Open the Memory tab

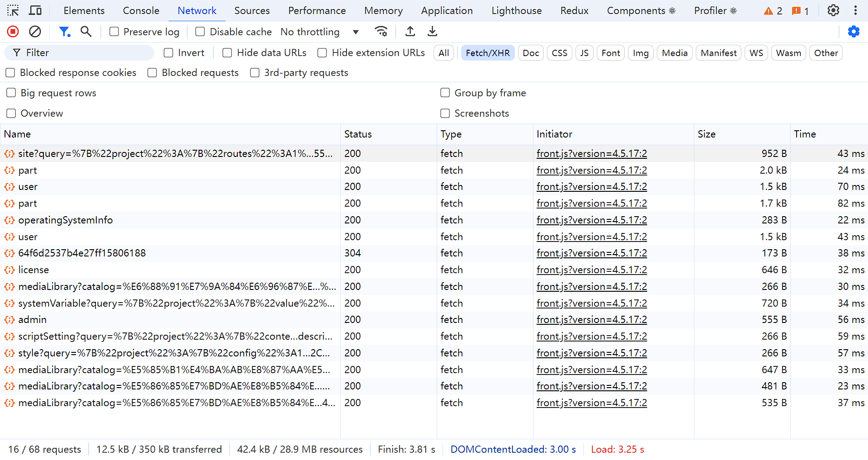[383, 10]
